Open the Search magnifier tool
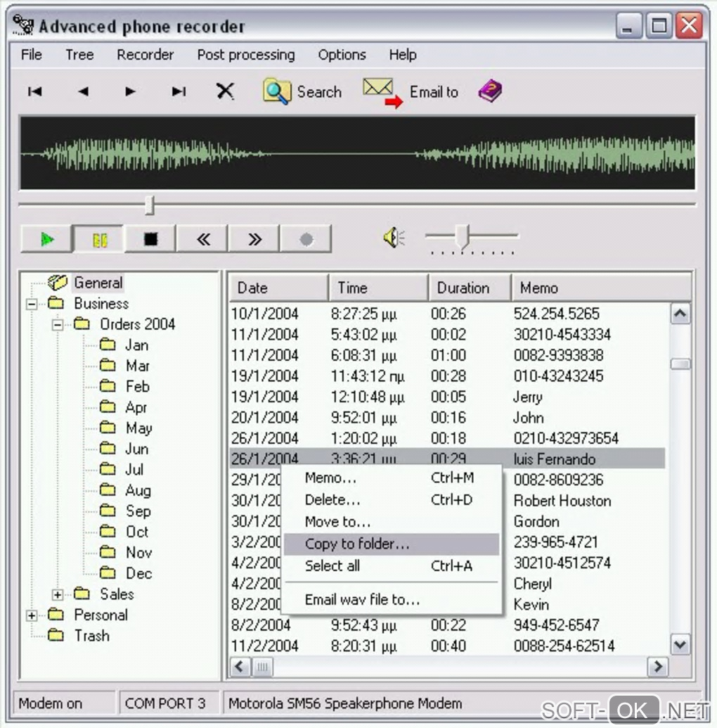 pos(277,92)
